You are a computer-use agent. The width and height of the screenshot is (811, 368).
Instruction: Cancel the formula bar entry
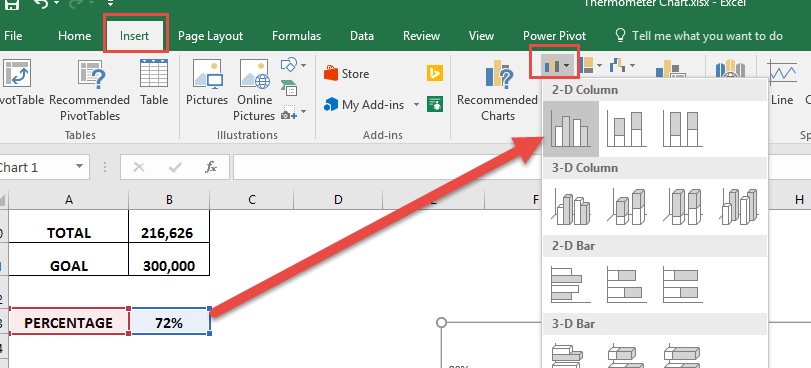[139, 167]
